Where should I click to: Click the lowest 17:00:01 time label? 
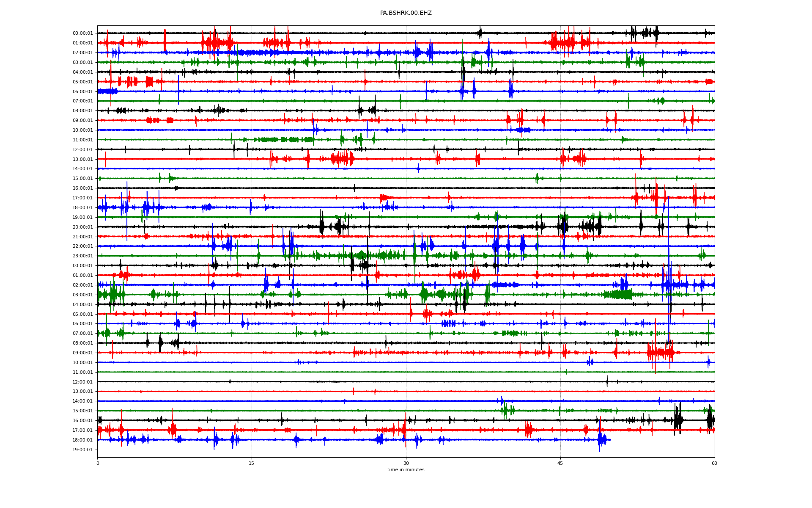point(82,430)
